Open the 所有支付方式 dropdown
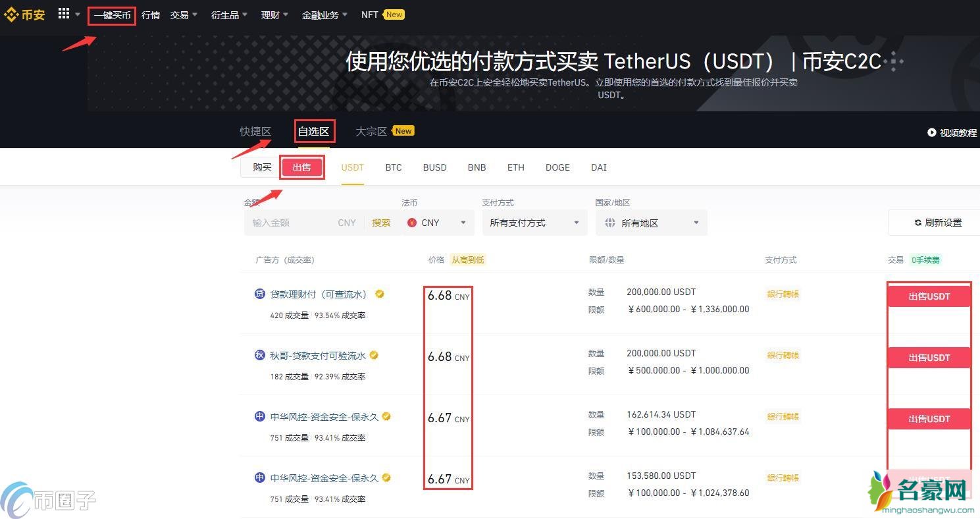Image resolution: width=980 pixels, height=519 pixels. (x=534, y=223)
